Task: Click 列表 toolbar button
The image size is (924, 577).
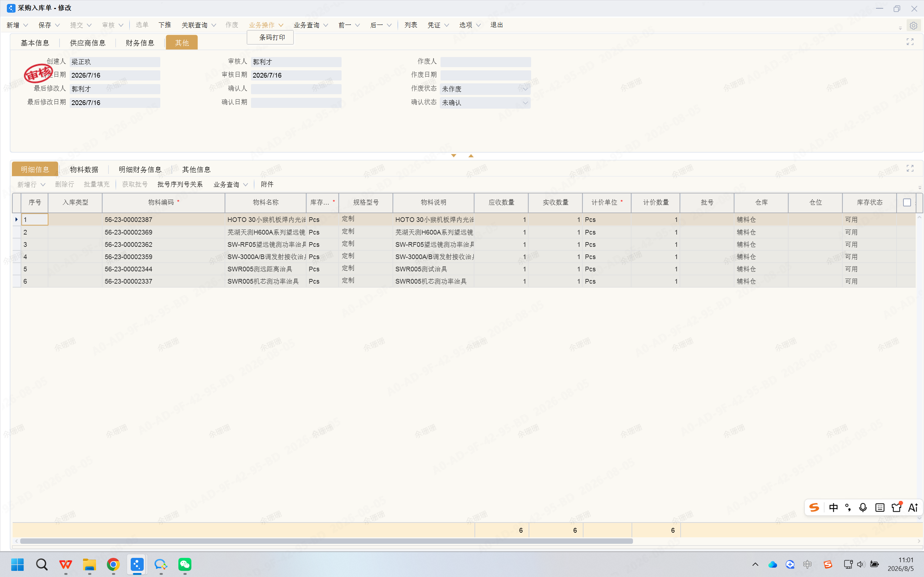Action: pos(411,25)
